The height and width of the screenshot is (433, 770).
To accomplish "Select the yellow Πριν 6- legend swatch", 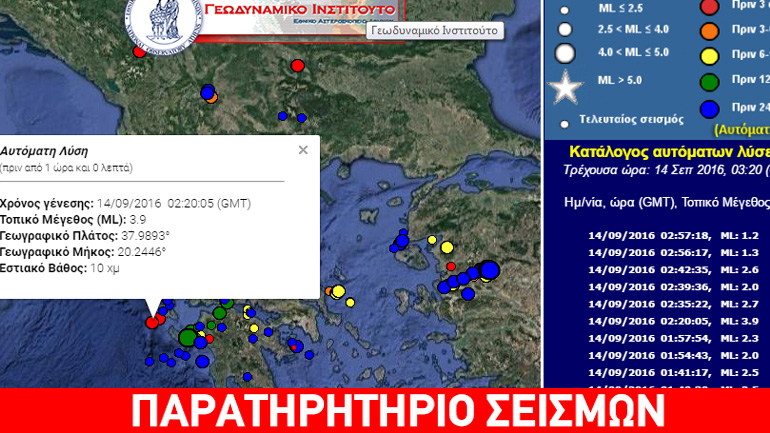I will pyautogui.click(x=710, y=56).
